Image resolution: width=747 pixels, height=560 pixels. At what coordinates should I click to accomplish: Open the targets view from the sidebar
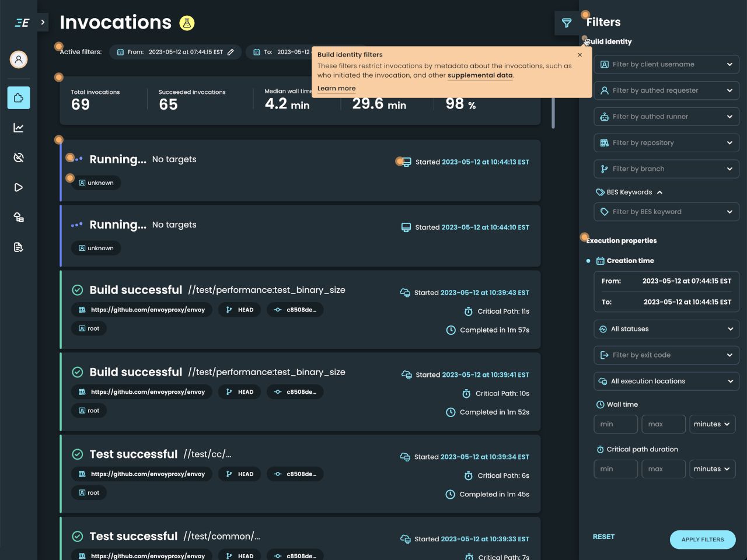[x=18, y=217]
